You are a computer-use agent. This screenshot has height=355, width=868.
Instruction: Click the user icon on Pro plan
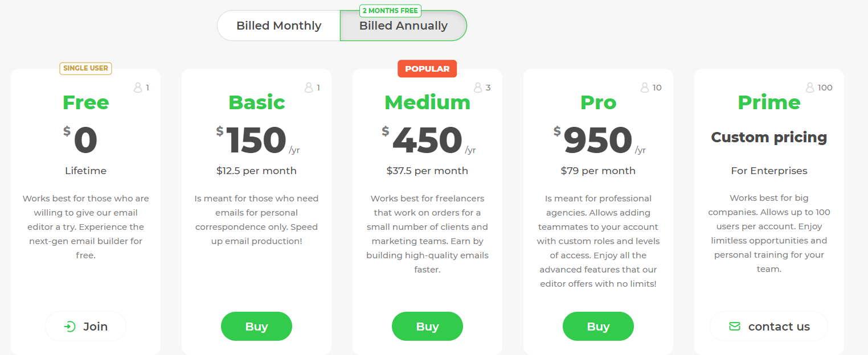point(645,88)
